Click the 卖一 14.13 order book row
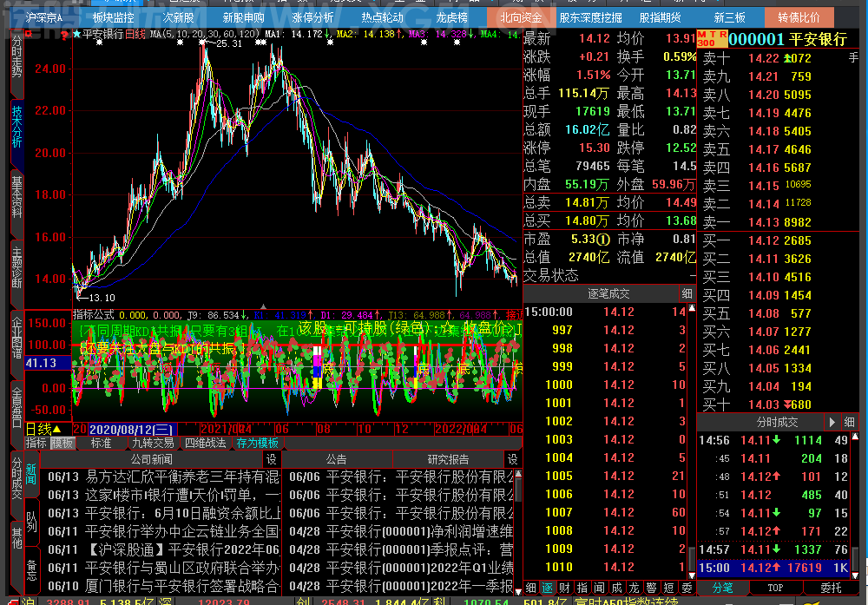868x605 pixels. pyautogui.click(x=777, y=222)
